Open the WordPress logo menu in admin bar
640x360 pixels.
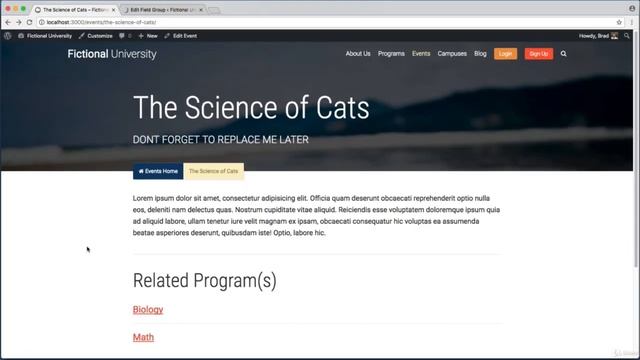click(x=7, y=36)
